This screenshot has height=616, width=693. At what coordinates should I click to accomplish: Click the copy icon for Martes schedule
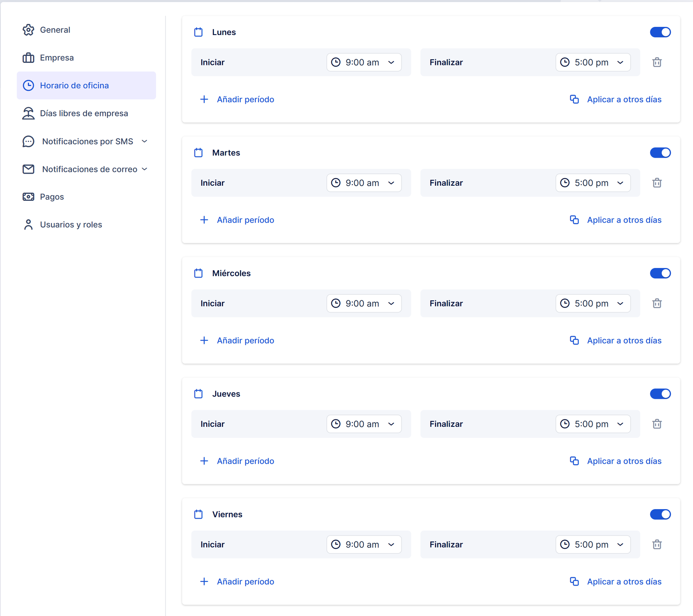pos(574,220)
